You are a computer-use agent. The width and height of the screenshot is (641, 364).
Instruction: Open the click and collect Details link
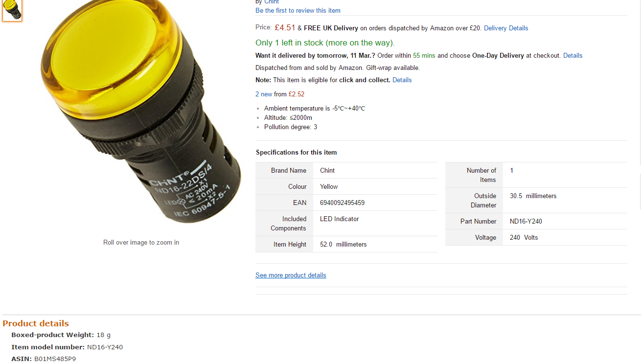pyautogui.click(x=402, y=80)
